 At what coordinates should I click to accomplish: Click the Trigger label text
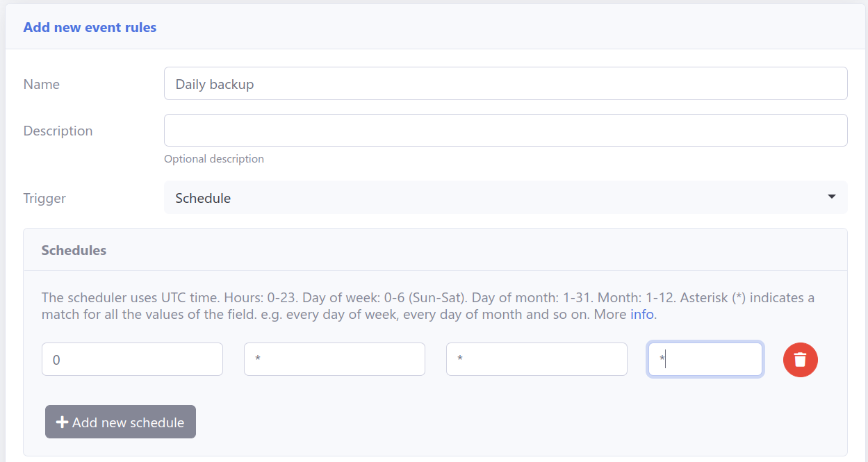tap(44, 198)
